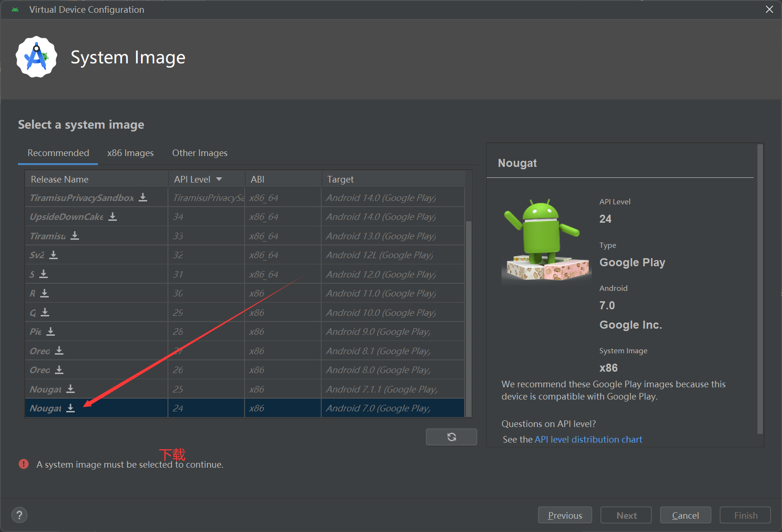Download the Sv2 API 32 image
Screen dimensions: 782x532
point(53,254)
